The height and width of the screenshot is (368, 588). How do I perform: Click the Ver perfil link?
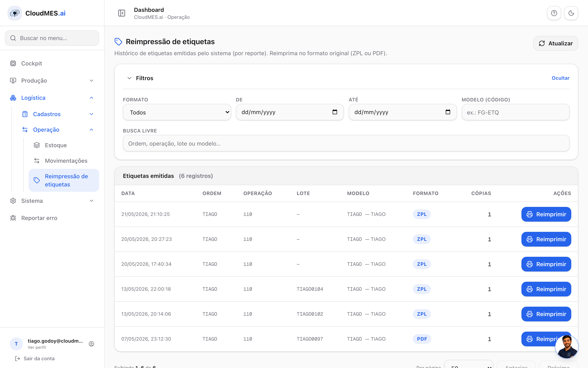tap(37, 347)
